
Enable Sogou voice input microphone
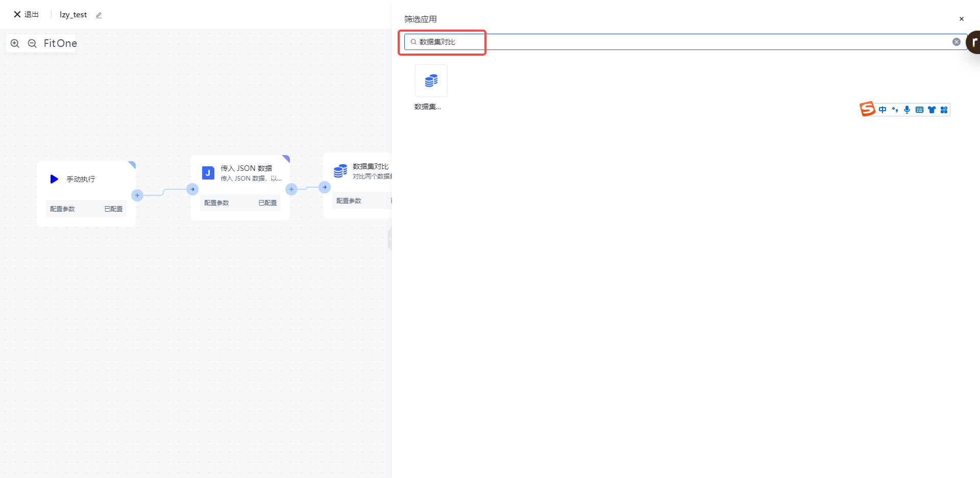pos(907,110)
